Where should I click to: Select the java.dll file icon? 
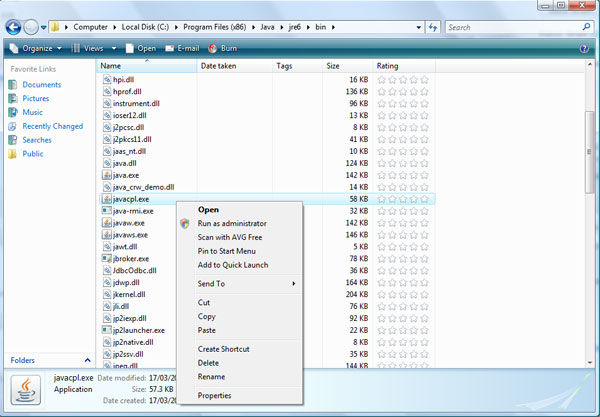pyautogui.click(x=107, y=163)
